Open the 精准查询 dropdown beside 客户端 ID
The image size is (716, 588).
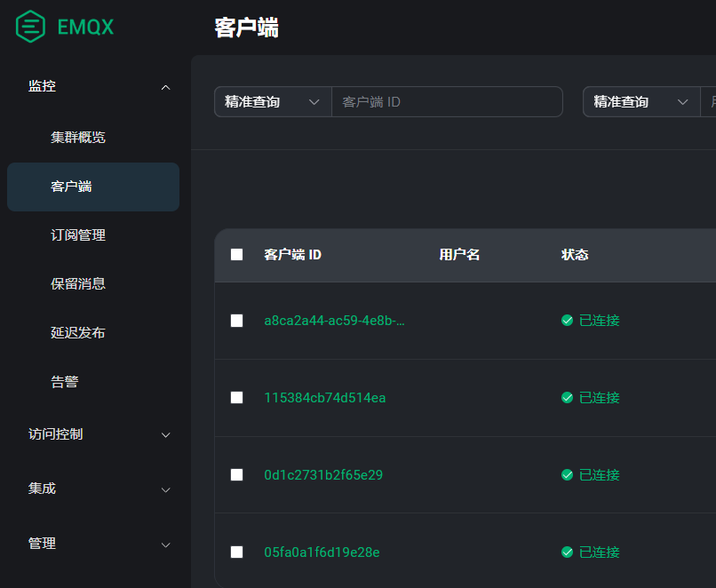272,102
